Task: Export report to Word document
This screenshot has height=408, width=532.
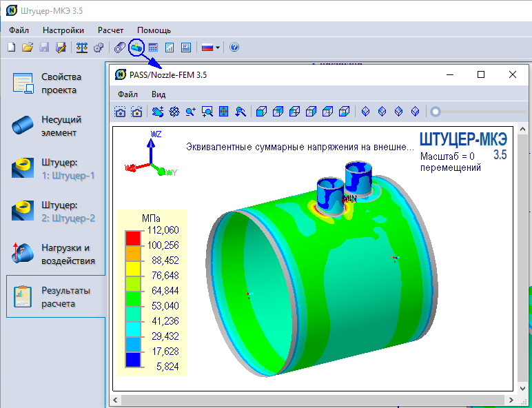Action: [x=186, y=47]
